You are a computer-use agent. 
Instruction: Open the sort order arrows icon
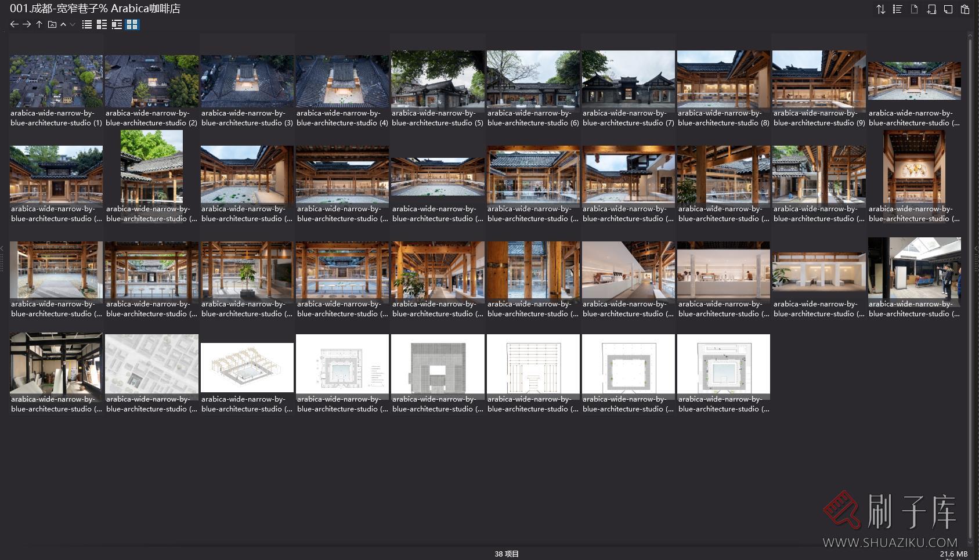[880, 9]
